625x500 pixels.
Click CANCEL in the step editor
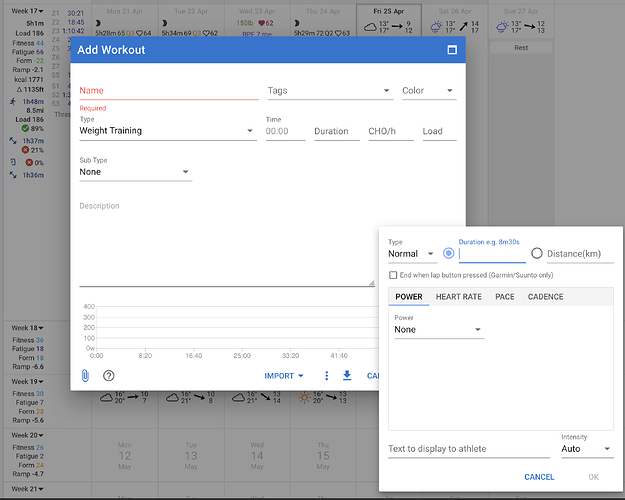539,477
